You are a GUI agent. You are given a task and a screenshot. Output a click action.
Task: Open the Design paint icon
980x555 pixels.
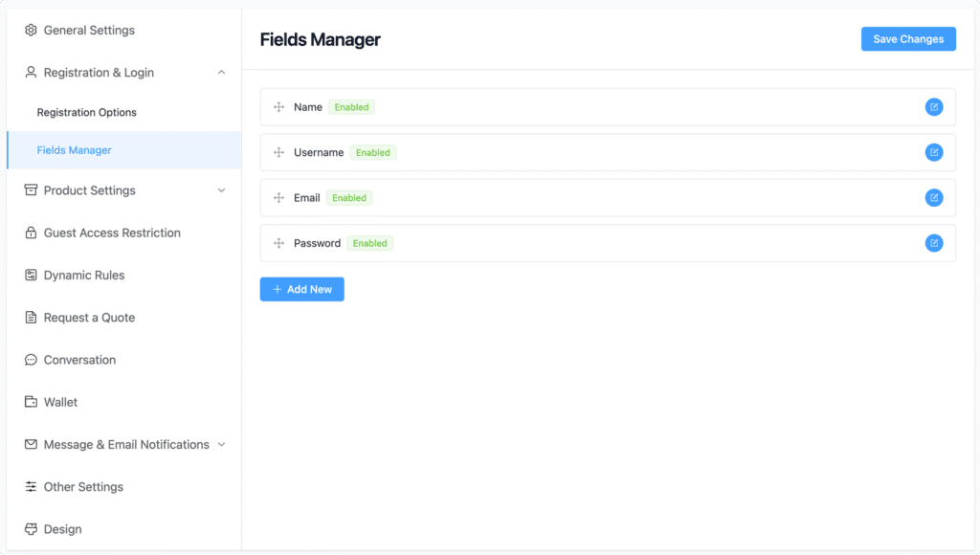pos(30,528)
